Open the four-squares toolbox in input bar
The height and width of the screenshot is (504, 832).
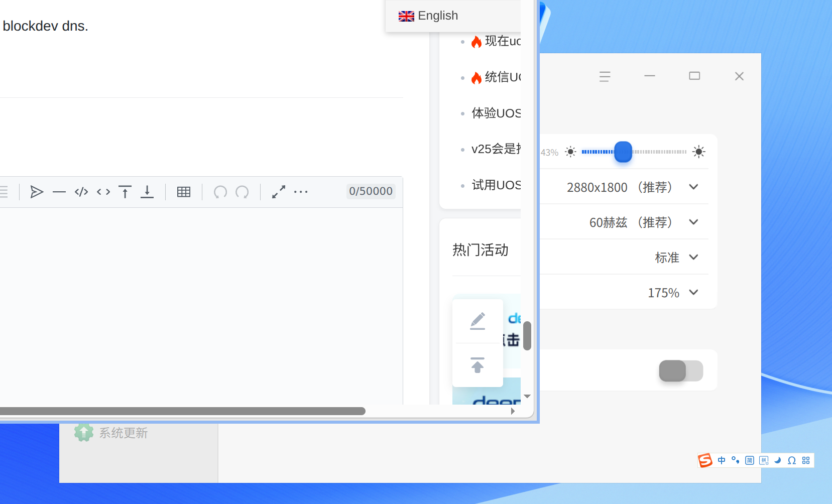806,460
